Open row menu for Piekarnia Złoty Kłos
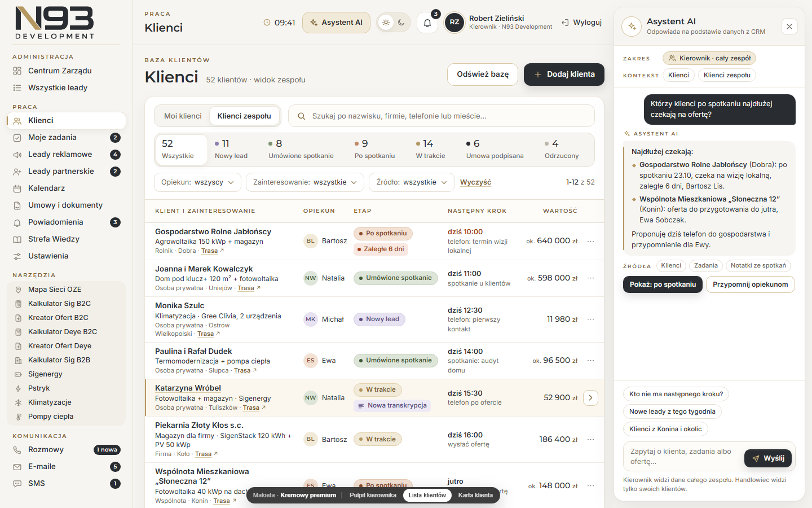 [590, 440]
